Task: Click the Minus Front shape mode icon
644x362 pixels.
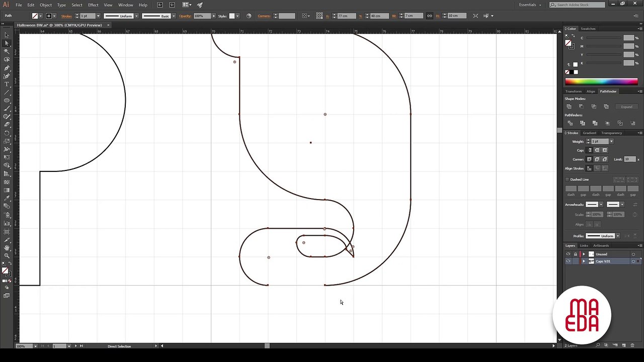Action: click(581, 107)
